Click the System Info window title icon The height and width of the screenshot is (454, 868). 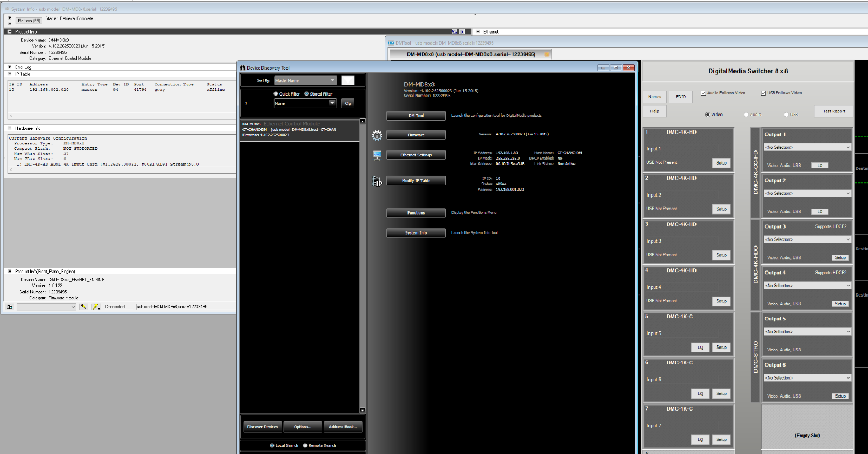coord(7,9)
